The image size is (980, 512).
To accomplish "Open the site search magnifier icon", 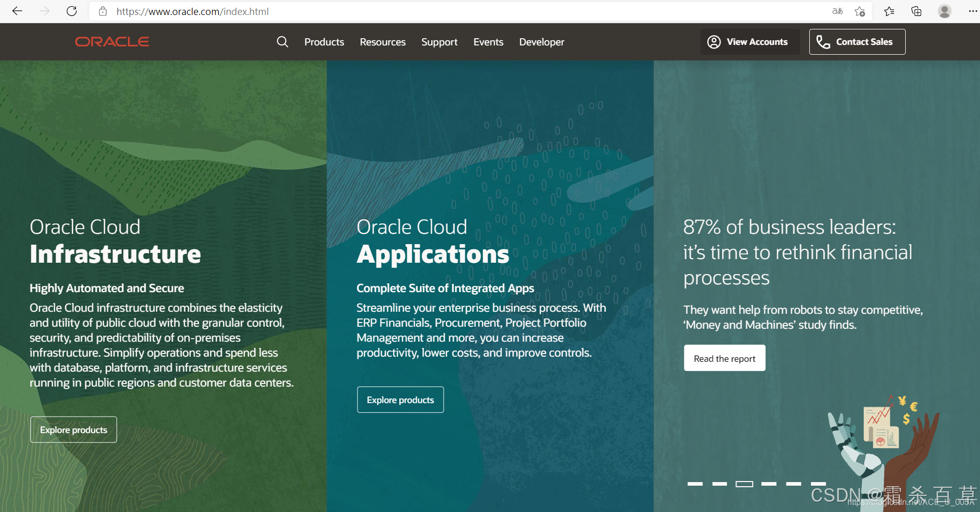I will click(282, 42).
